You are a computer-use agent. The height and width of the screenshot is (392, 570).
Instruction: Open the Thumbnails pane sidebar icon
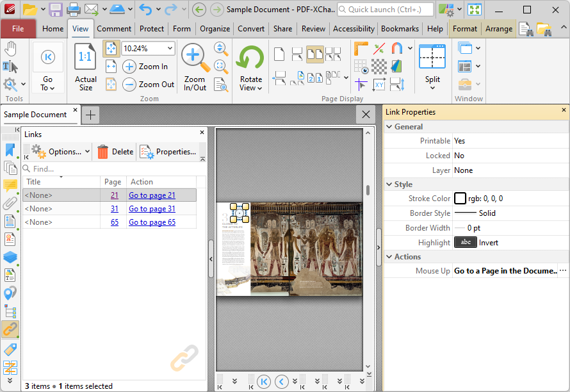pos(10,168)
